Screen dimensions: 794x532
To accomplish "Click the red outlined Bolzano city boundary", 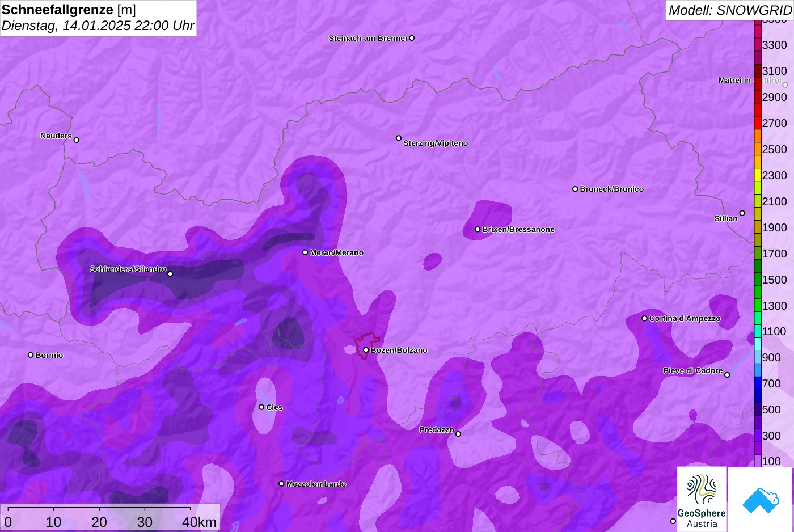I will click(366, 345).
